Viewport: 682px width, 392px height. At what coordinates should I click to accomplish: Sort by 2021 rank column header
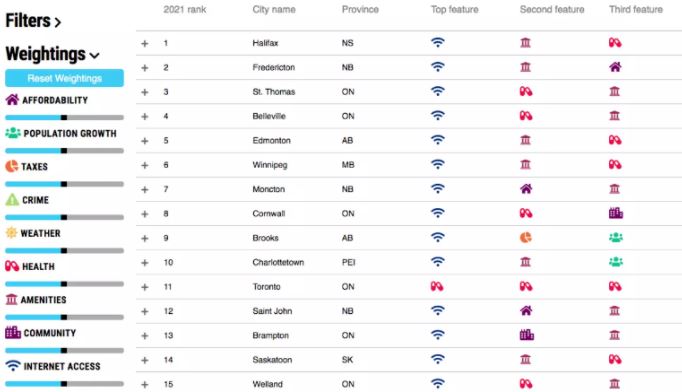coord(184,10)
